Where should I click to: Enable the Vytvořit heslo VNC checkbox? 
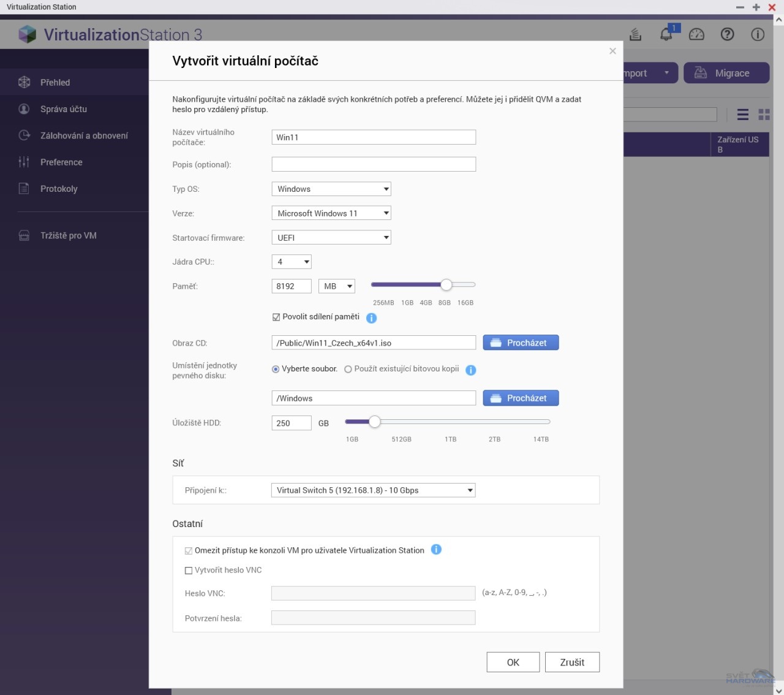pyautogui.click(x=189, y=571)
